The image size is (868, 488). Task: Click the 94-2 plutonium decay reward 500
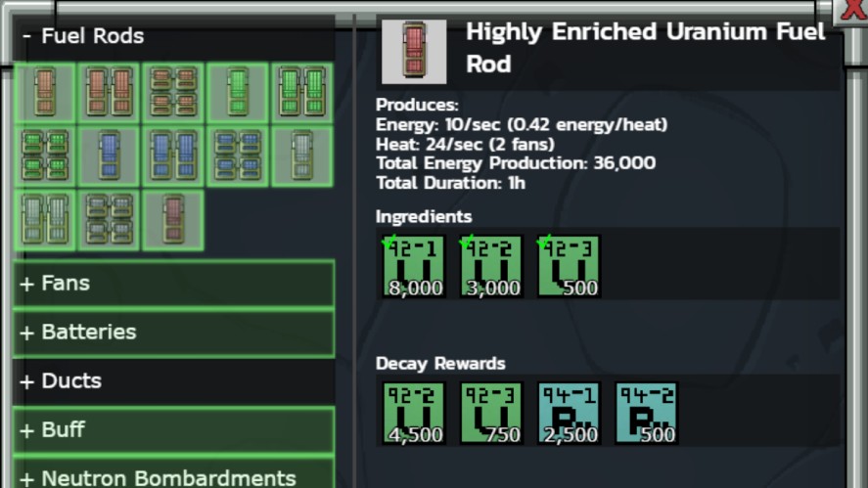(646, 414)
